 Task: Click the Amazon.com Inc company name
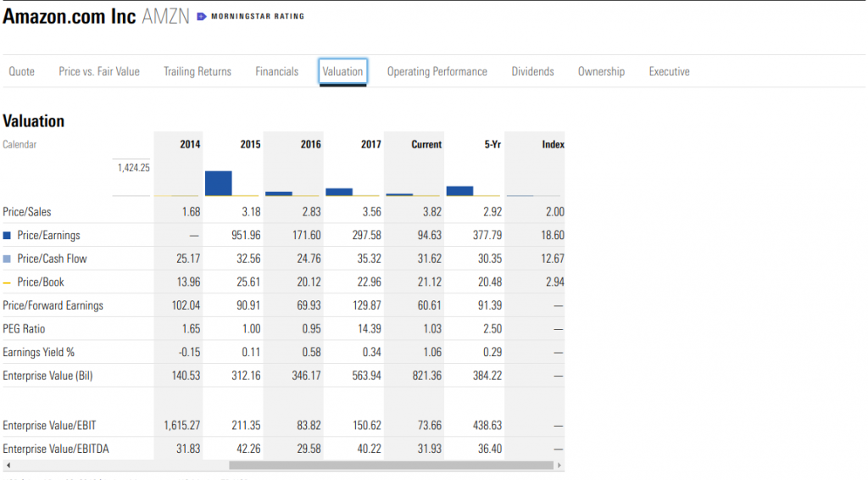coord(70,17)
